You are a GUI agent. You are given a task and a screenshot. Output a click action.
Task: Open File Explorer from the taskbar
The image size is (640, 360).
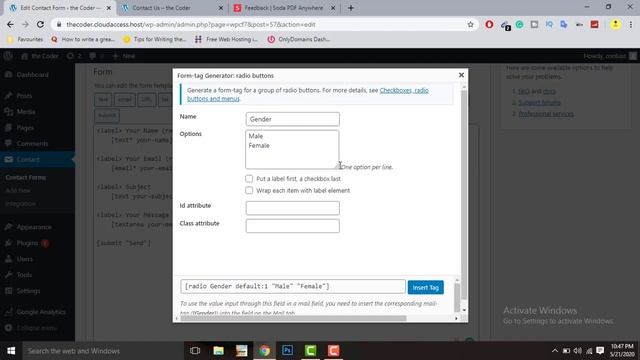point(218,351)
